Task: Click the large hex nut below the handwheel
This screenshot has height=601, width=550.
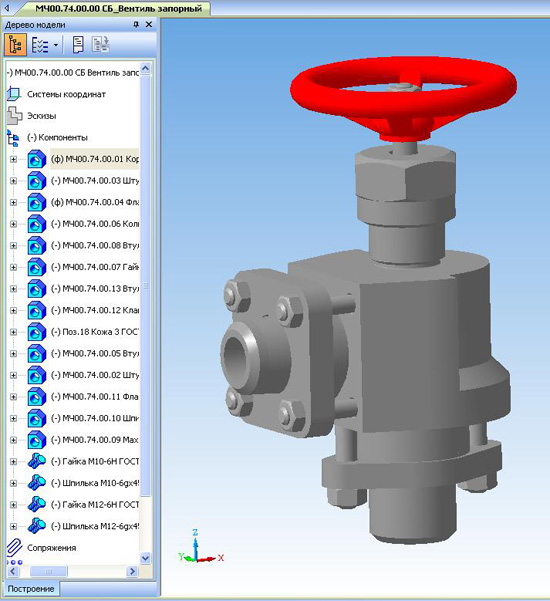Action: 405,173
